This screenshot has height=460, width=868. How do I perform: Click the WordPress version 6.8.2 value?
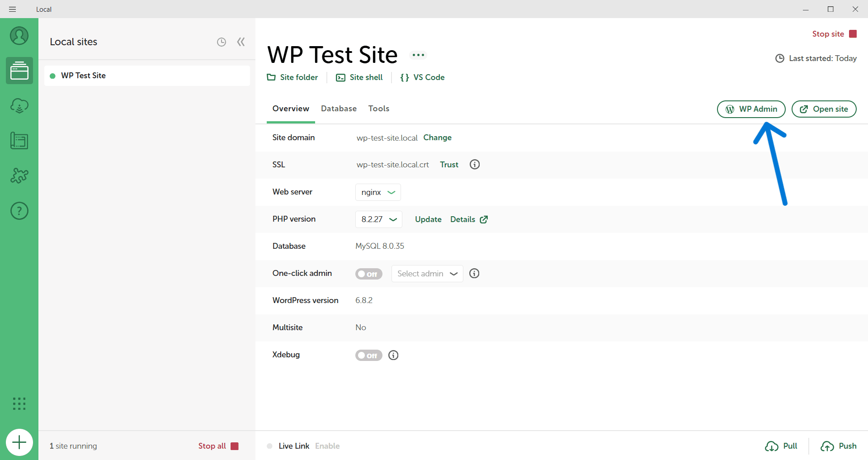(x=364, y=300)
